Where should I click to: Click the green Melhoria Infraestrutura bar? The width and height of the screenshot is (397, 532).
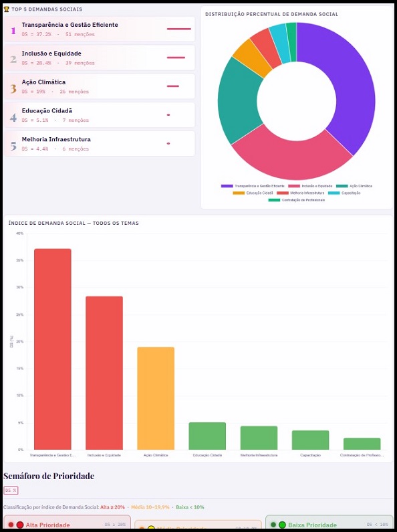[259, 438]
